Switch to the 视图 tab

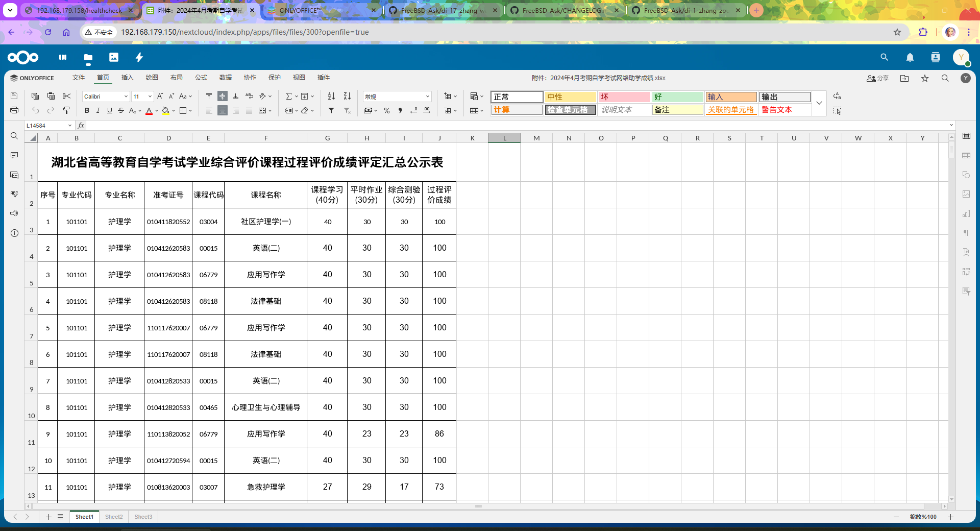point(299,78)
